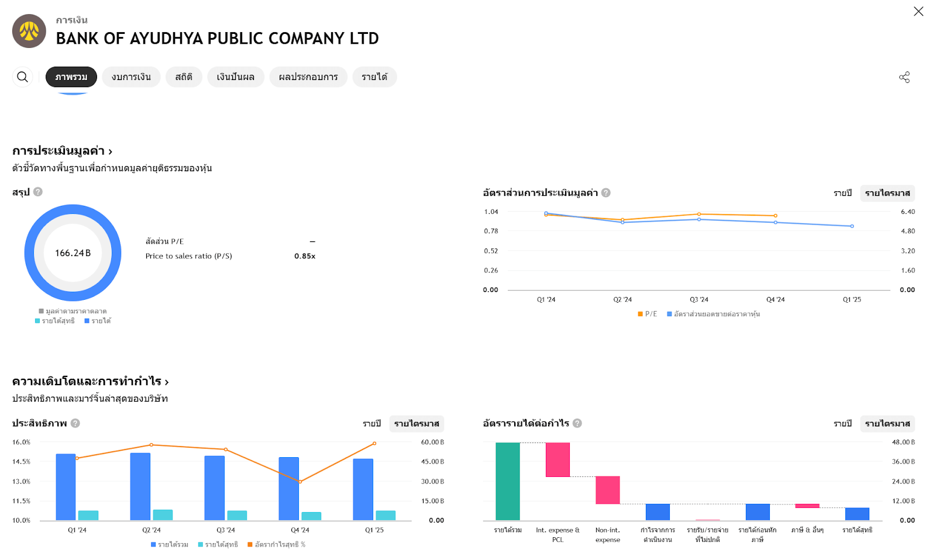Select the ภาพรวม tab
The height and width of the screenshot is (560, 936).
coord(71,77)
